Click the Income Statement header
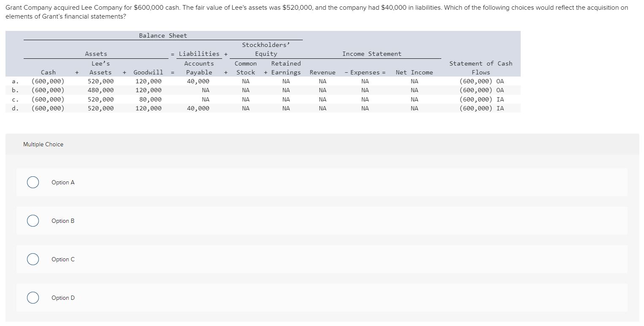Viewport: 644px width, 326px height. 371,53
